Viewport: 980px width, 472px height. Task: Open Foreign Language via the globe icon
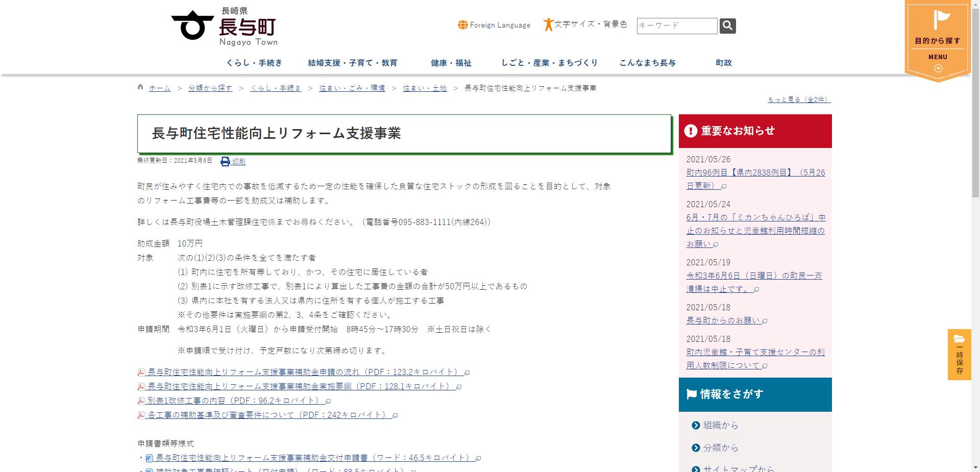coord(462,24)
